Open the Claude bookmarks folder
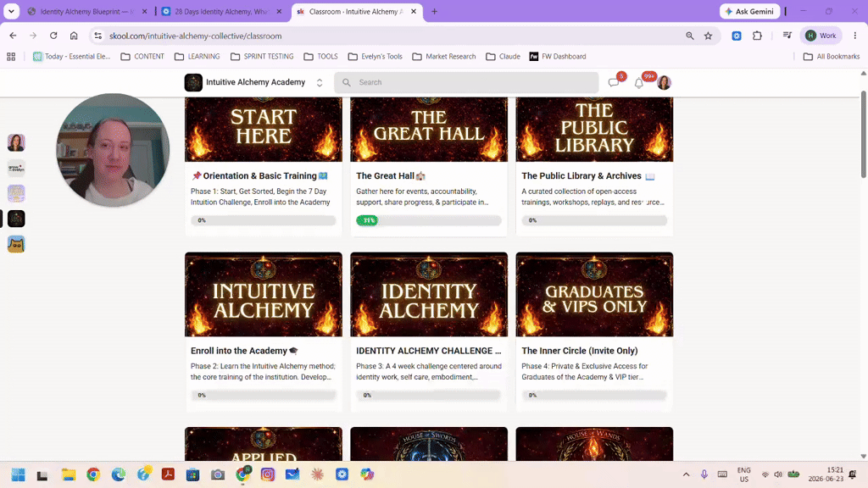 tap(503, 57)
